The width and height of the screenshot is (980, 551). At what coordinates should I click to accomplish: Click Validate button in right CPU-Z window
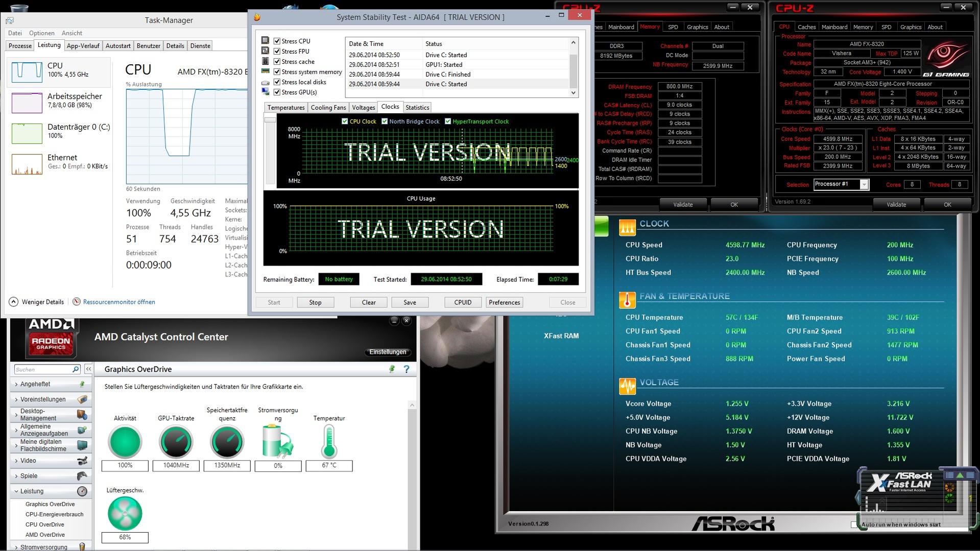tap(896, 204)
